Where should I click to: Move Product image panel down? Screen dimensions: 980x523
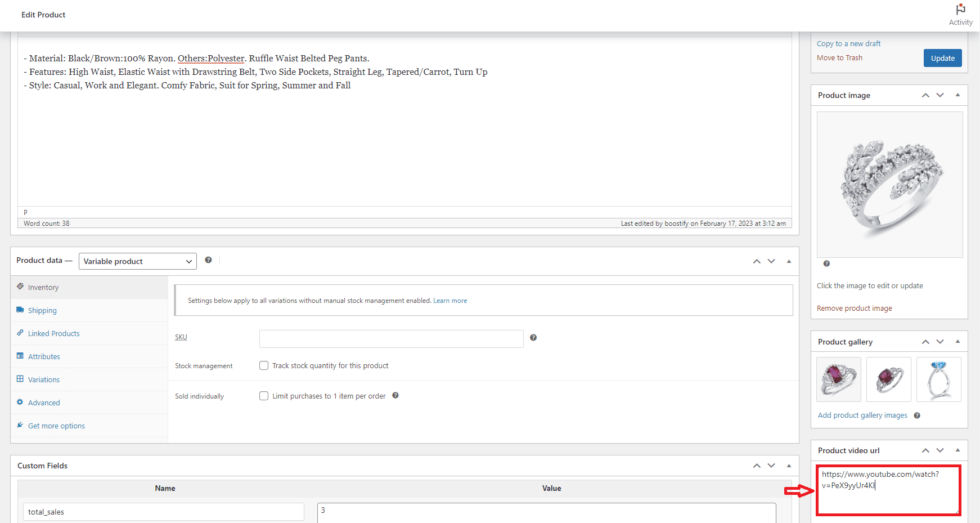[x=940, y=95]
